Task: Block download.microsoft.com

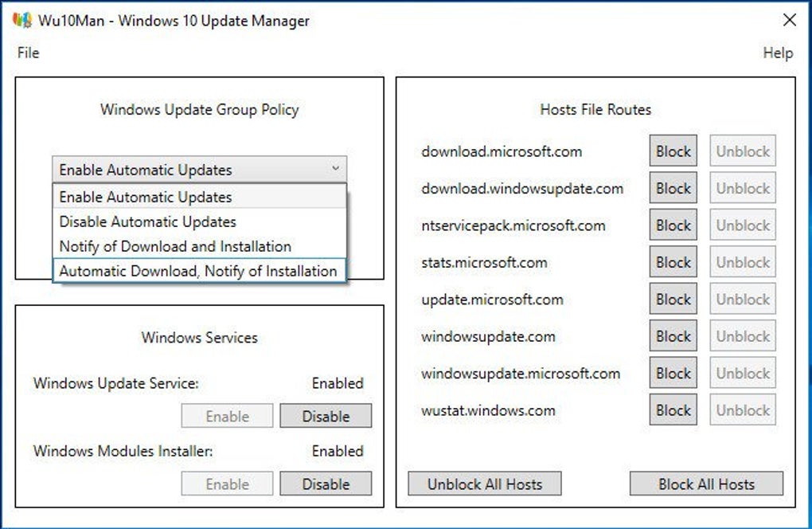Action: coord(673,151)
